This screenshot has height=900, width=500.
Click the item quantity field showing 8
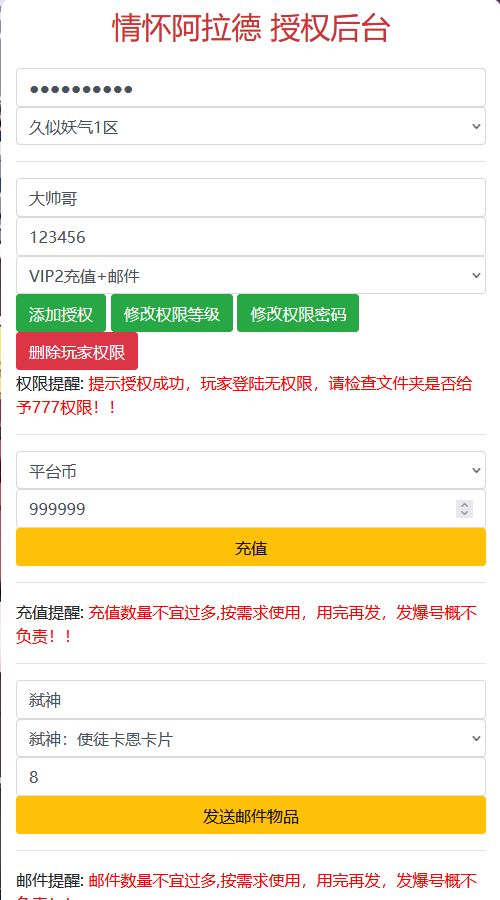click(x=251, y=777)
